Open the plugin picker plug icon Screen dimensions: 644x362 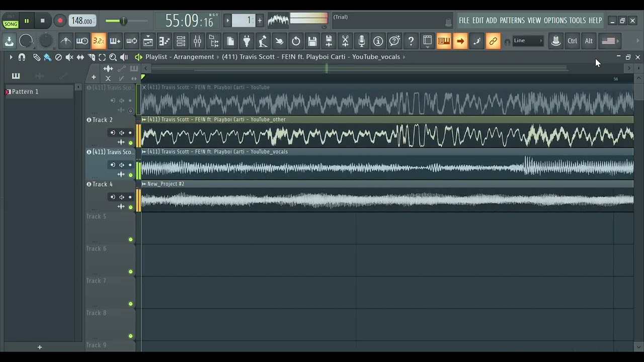(x=247, y=41)
